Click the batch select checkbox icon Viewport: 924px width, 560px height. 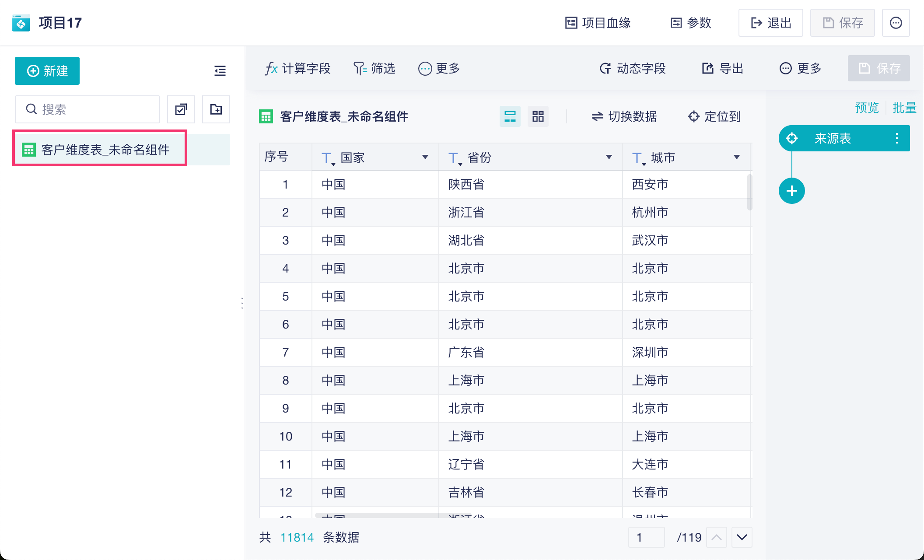pyautogui.click(x=181, y=109)
